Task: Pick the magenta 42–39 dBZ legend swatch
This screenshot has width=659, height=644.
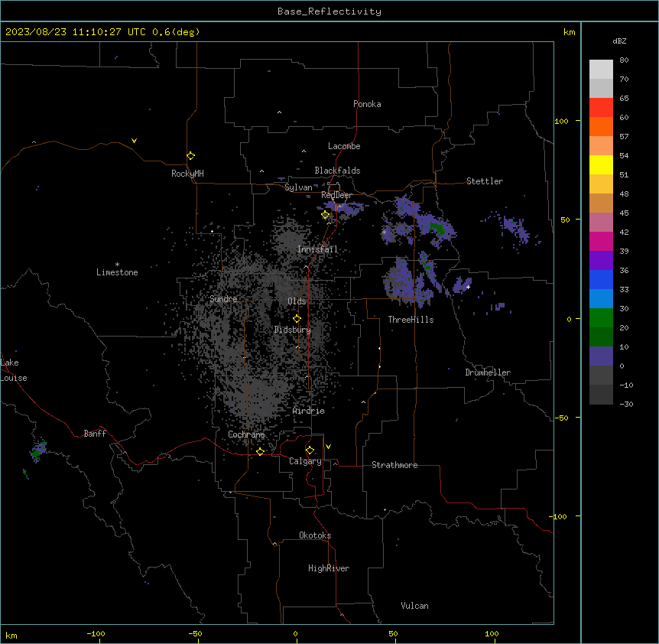Action: pos(601,241)
